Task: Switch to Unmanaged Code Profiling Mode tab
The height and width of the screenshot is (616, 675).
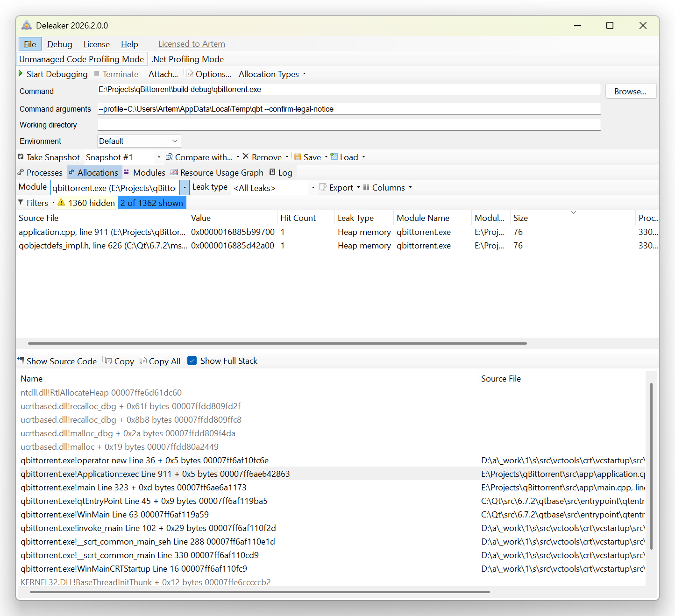Action: [x=82, y=59]
